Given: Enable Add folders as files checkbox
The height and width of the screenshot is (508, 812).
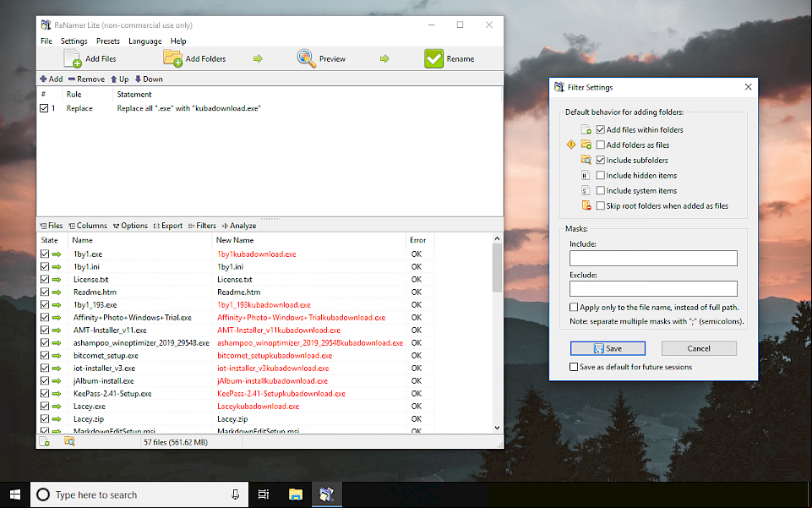Looking at the screenshot, I should coord(601,145).
